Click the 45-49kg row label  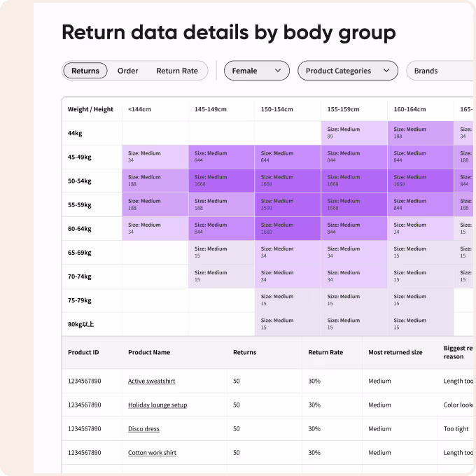[80, 157]
